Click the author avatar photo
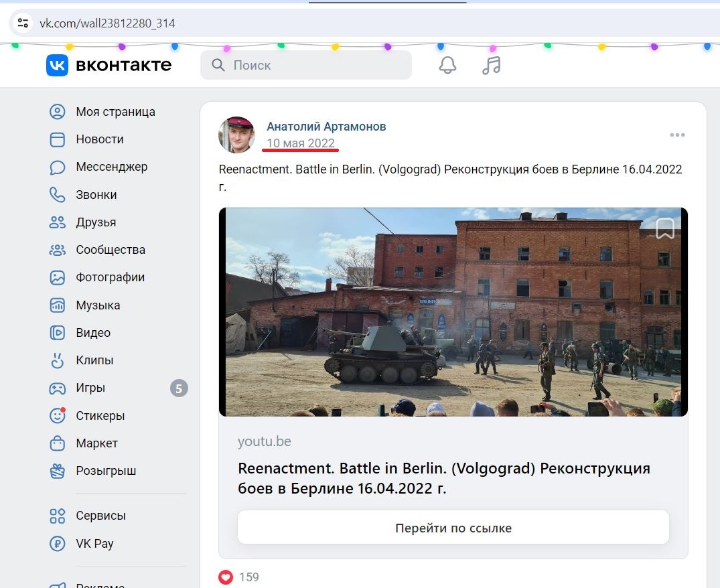Viewport: 720px width, 588px height. point(236,135)
